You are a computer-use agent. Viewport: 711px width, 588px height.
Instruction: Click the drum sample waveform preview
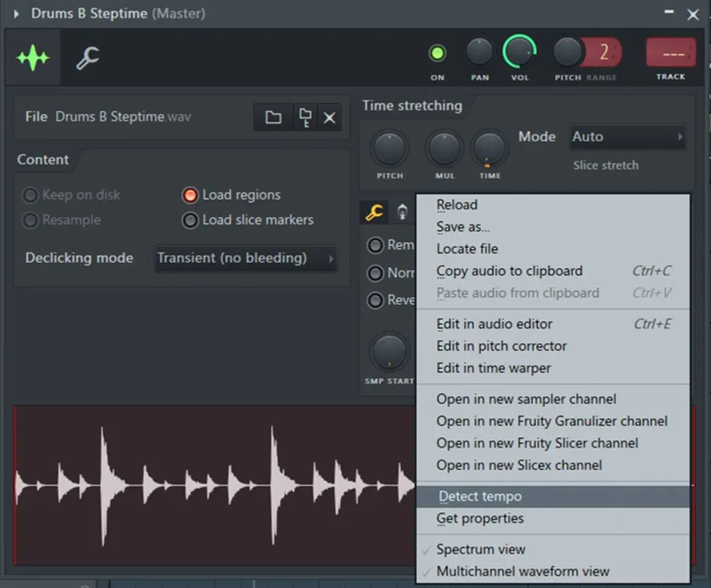point(216,485)
